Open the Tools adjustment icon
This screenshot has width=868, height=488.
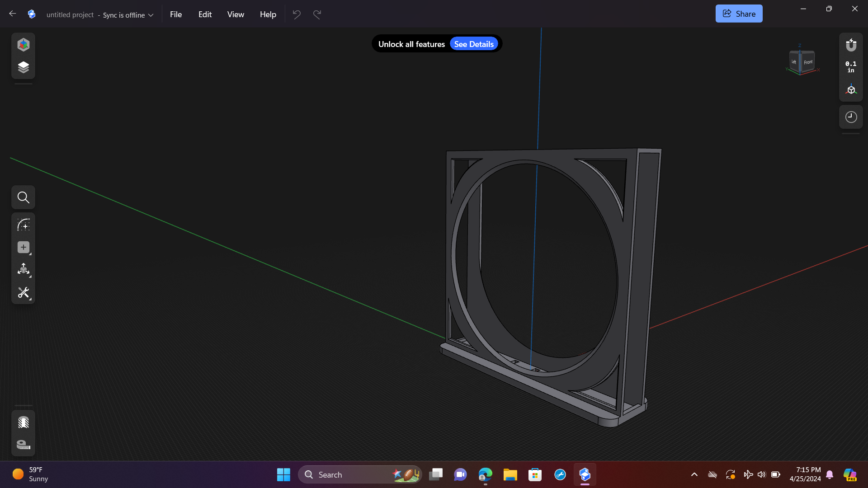pos(23,293)
